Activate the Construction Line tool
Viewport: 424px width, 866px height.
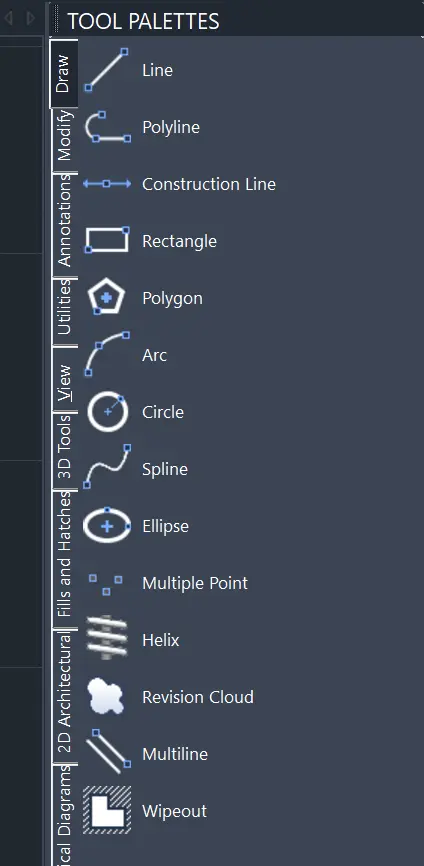coord(107,183)
